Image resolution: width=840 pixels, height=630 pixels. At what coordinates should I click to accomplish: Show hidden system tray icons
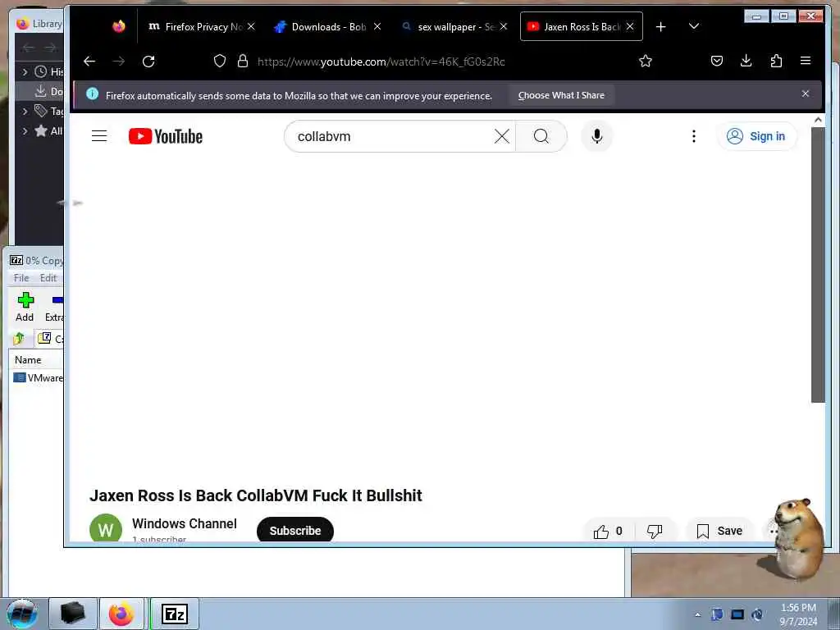697,615
